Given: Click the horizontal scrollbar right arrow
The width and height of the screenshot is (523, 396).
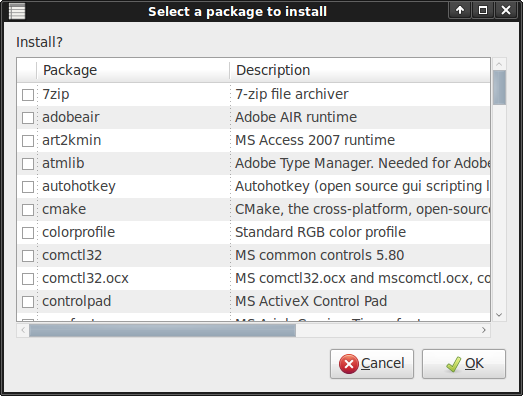Looking at the screenshot, I should (484, 330).
